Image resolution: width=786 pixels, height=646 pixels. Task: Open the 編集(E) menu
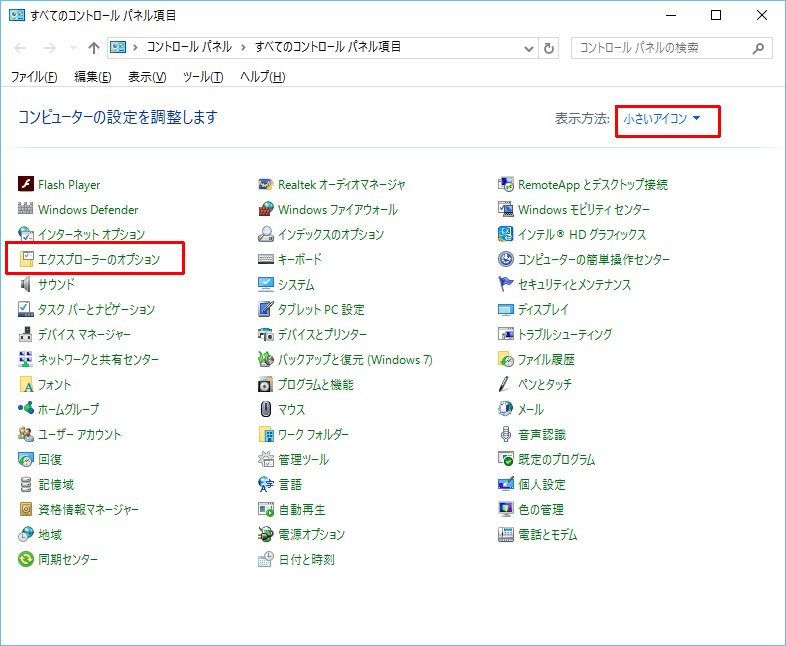[93, 77]
